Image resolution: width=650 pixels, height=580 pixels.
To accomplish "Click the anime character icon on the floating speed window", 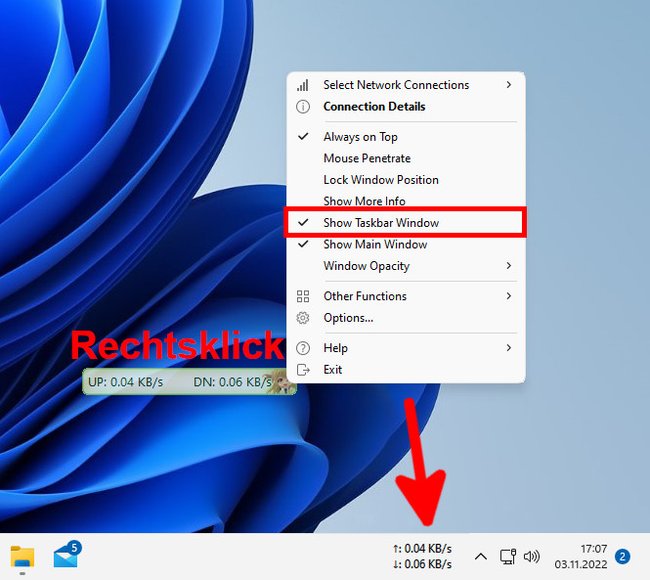I will coord(284,381).
